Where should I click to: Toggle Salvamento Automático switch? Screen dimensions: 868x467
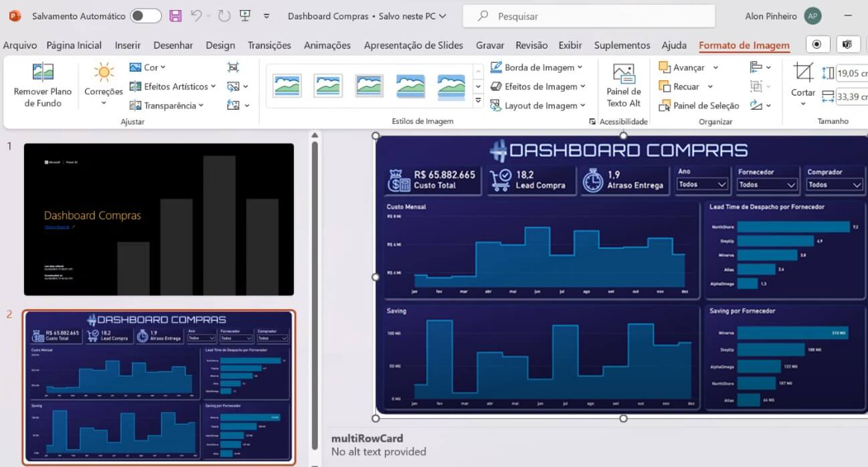145,16
